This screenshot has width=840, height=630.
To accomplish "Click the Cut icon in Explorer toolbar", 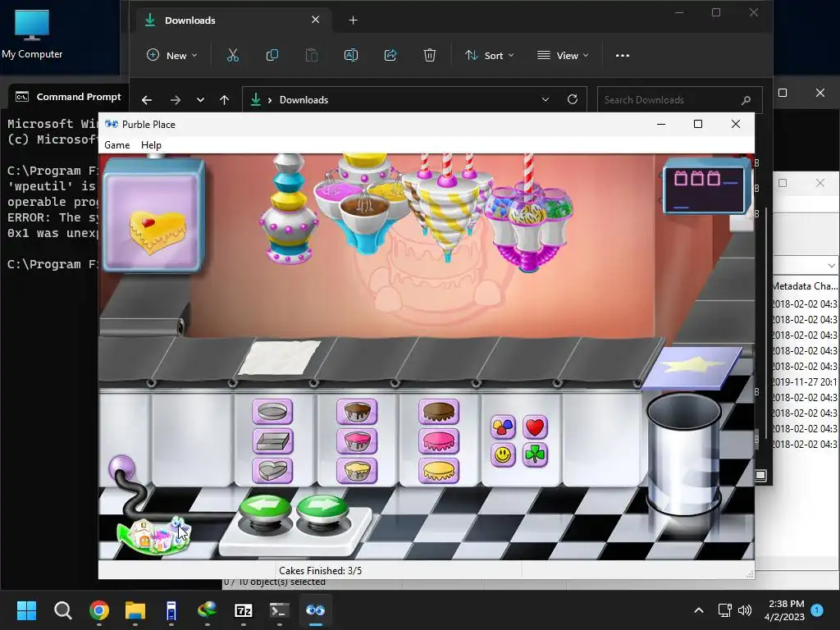I will [232, 55].
